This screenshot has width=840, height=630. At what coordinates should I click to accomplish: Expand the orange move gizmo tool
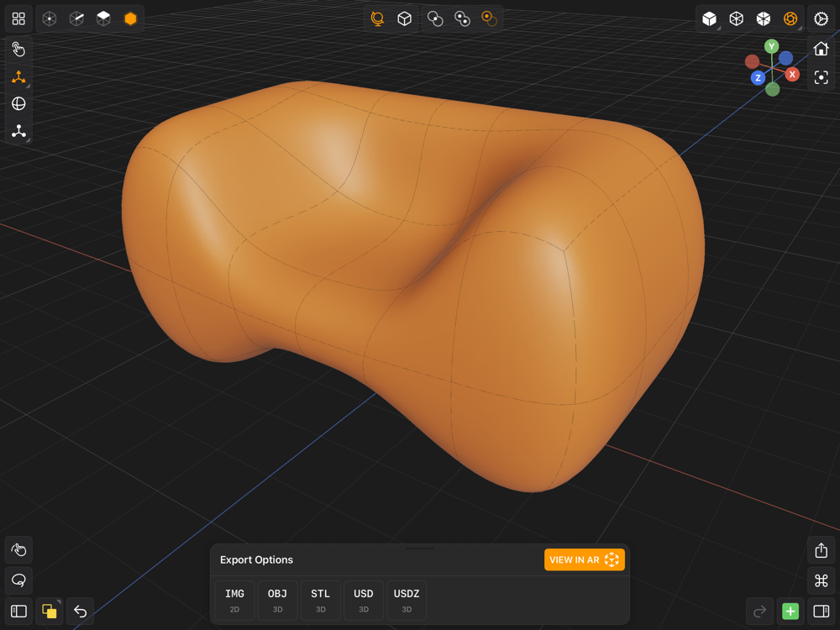pyautogui.click(x=18, y=77)
